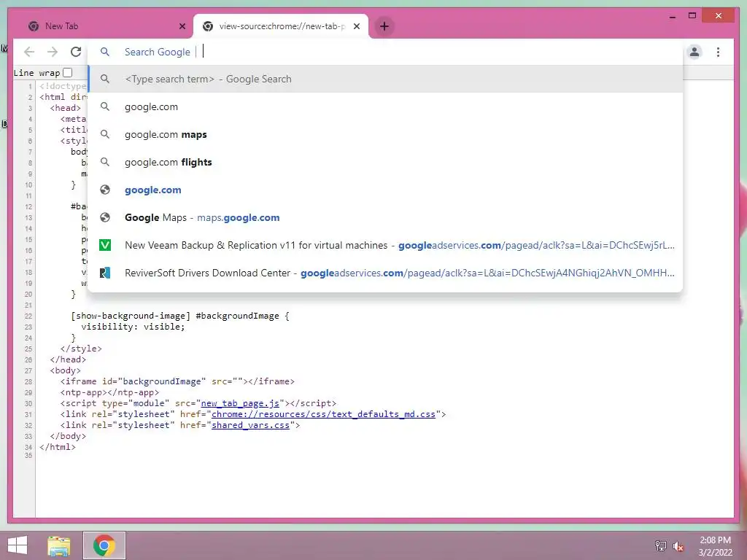747x560 pixels.
Task: Click line number 34 in the gutter
Action: [28, 447]
